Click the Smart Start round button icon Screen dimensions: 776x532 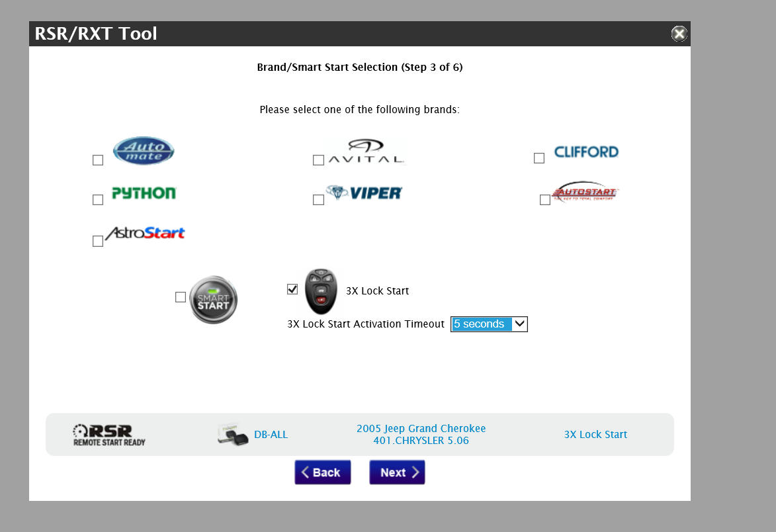[x=213, y=300]
